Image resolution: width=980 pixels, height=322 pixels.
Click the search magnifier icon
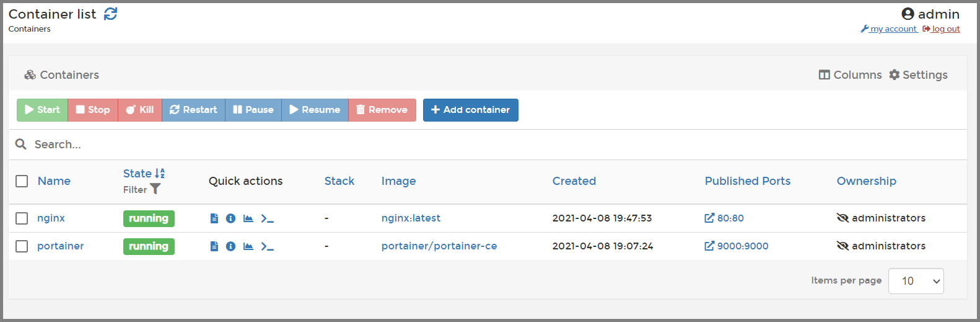(21, 144)
